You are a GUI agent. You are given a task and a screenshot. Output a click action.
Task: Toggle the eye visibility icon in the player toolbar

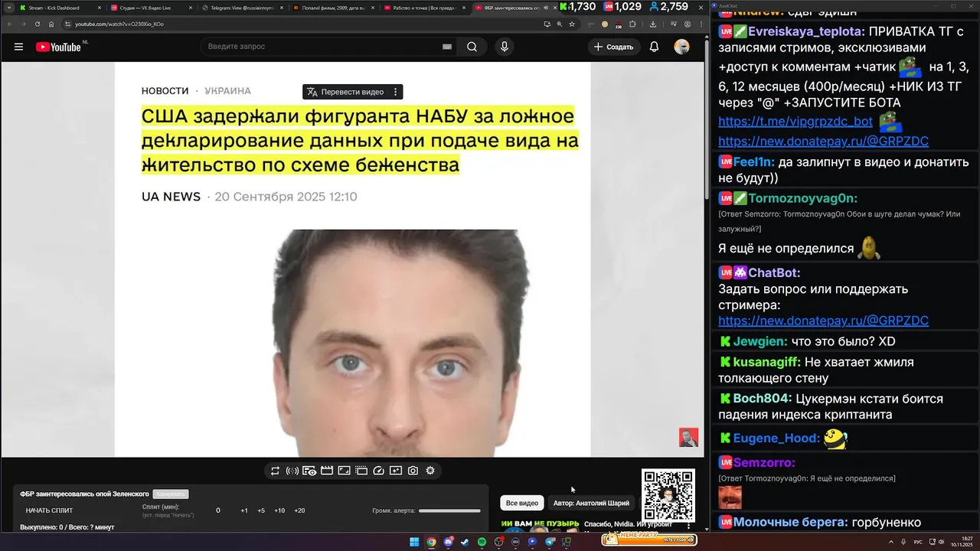[309, 471]
